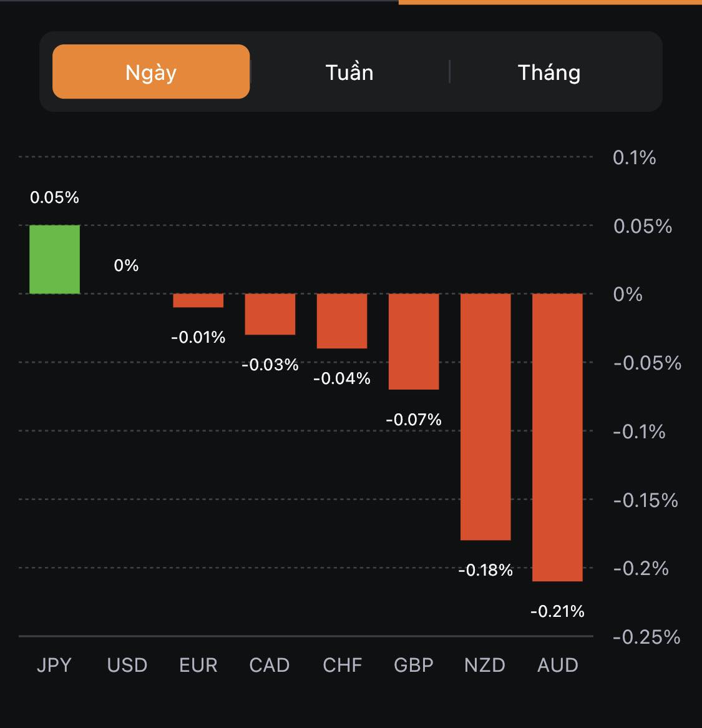Click the red NZD bar

pos(485,416)
